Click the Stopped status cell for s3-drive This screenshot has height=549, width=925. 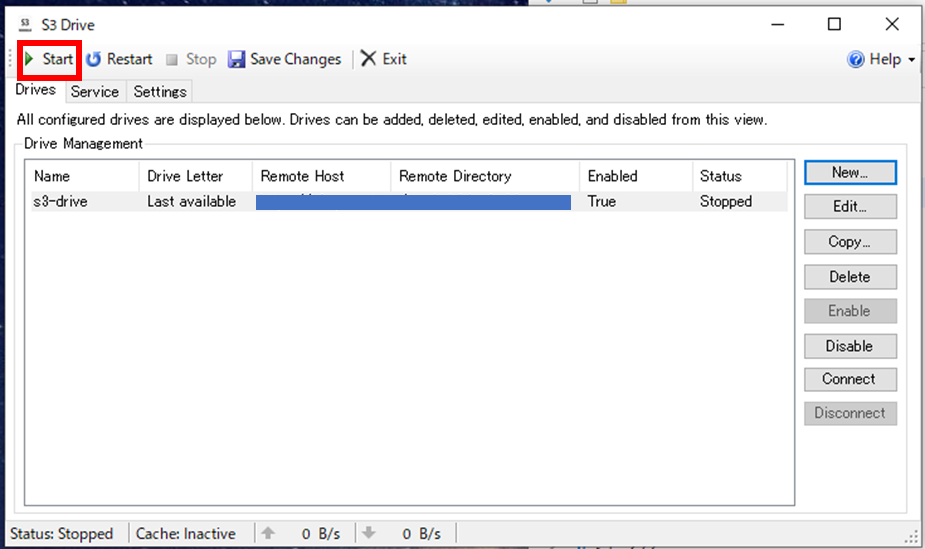[726, 202]
